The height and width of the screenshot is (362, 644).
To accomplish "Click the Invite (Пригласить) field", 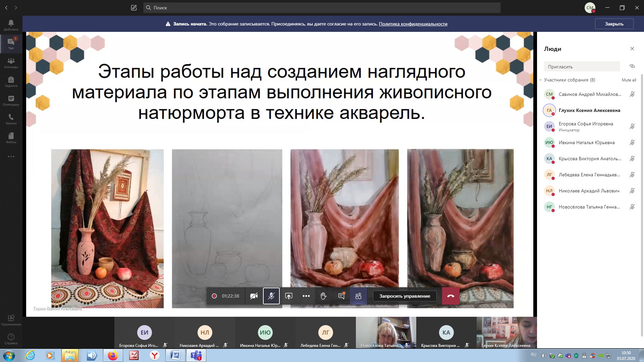I will pos(582,66).
